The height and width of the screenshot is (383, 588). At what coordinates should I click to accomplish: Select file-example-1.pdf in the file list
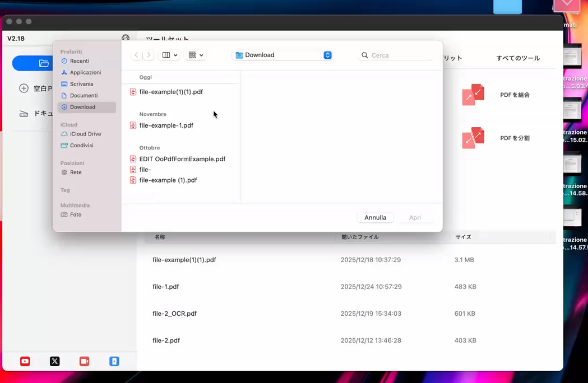[166, 125]
